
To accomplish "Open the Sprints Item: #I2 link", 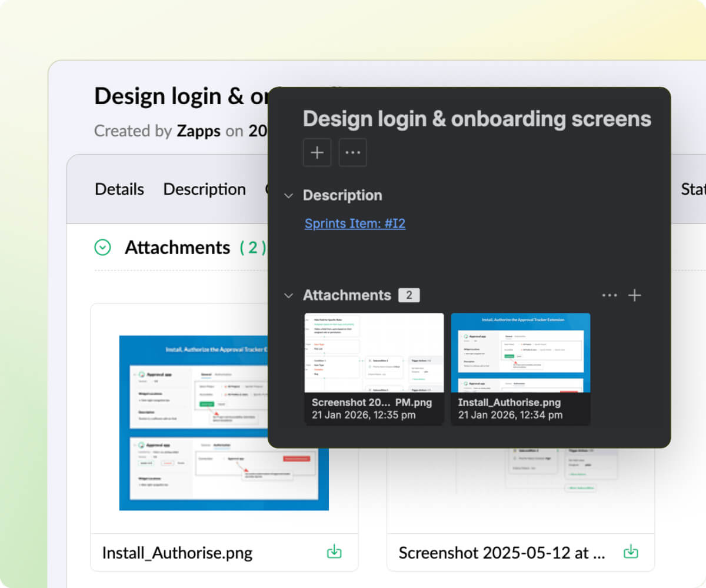I will (x=355, y=223).
